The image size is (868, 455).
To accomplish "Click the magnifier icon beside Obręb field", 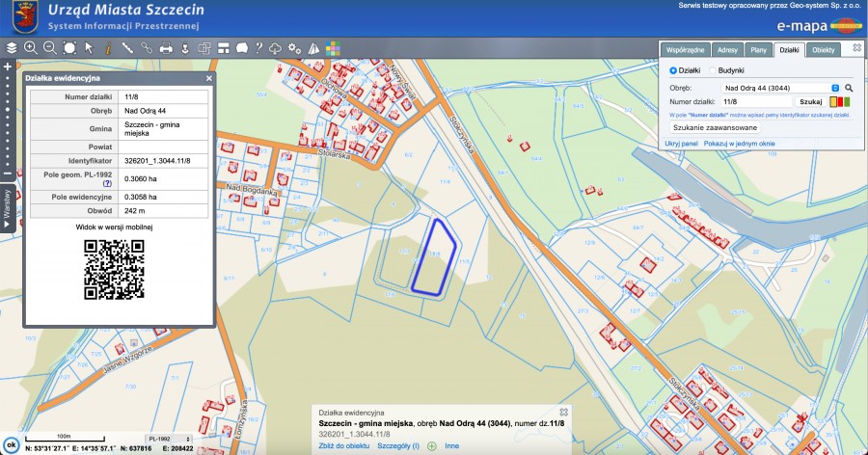I will pyautogui.click(x=850, y=87).
